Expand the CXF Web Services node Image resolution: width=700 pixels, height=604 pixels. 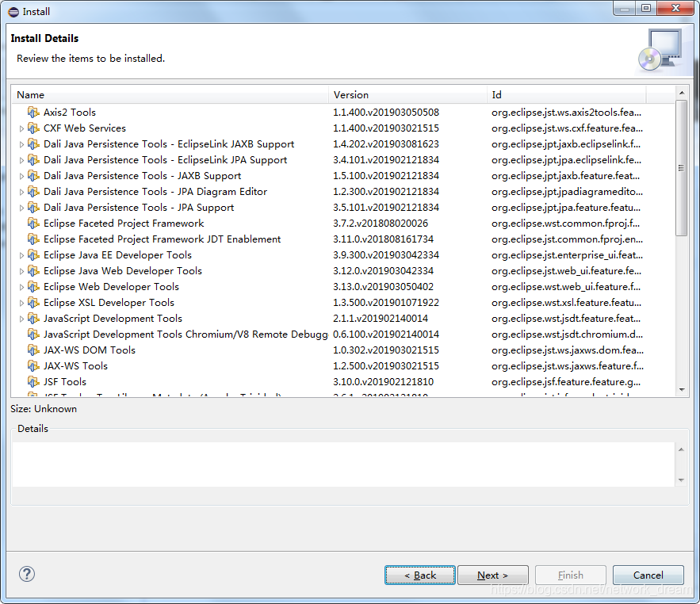(21, 128)
